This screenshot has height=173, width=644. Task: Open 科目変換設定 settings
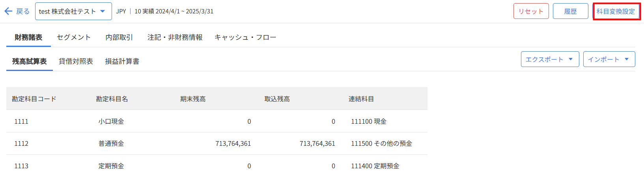616,11
